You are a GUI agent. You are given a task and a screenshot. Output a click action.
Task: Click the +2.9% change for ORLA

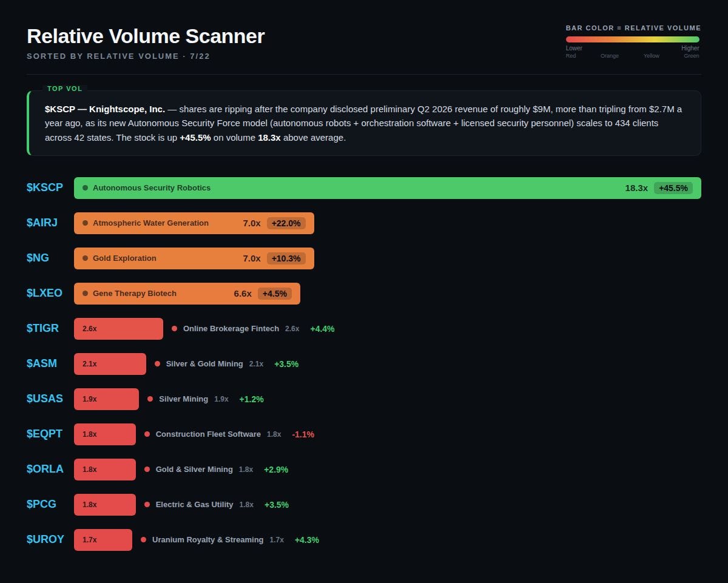click(x=276, y=470)
